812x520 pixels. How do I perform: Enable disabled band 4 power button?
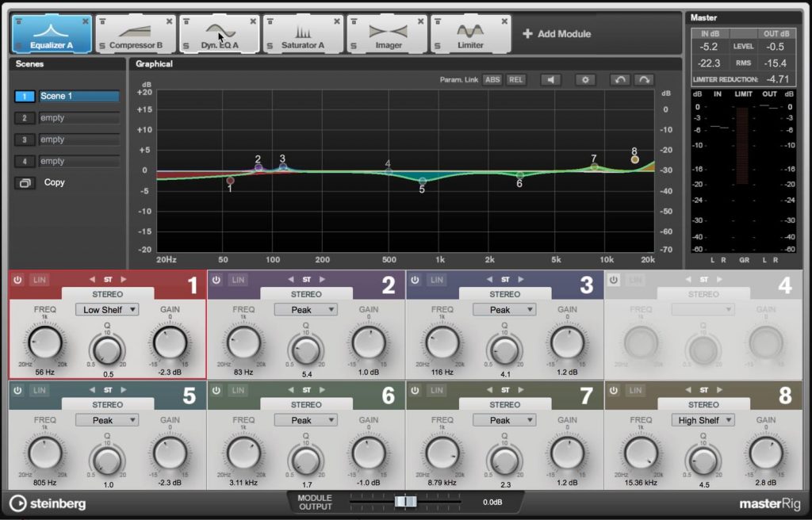pos(613,279)
